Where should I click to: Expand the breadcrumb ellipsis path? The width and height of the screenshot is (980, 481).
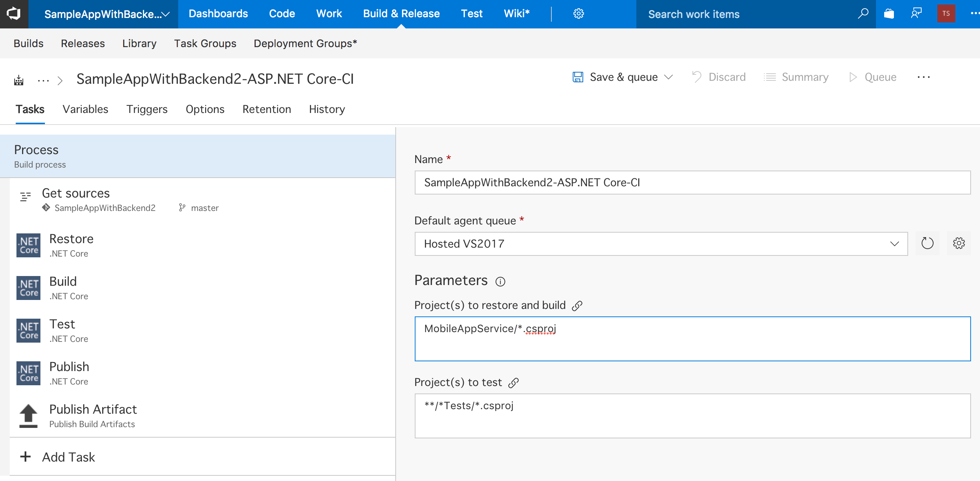tap(43, 80)
